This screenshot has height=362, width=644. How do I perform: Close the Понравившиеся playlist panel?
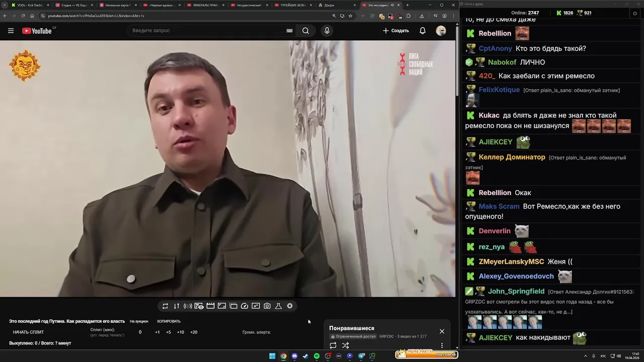(442, 331)
